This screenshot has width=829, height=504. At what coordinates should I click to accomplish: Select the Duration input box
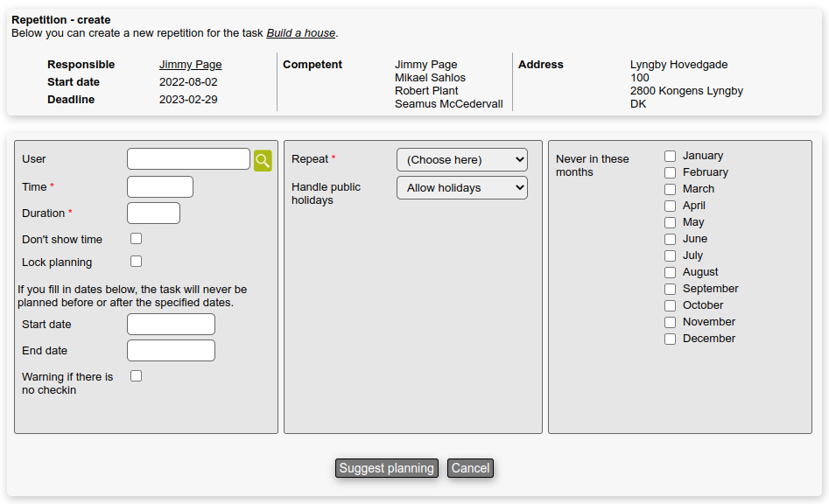pos(153,213)
